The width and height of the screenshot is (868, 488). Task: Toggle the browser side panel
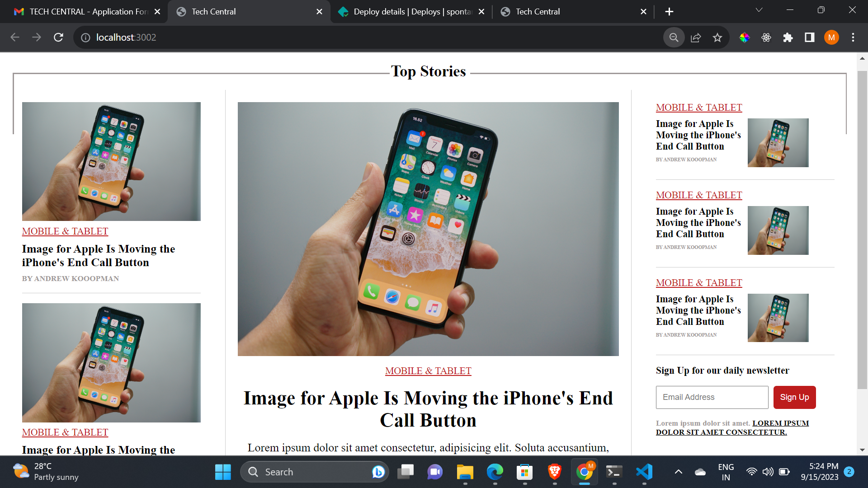(810, 38)
